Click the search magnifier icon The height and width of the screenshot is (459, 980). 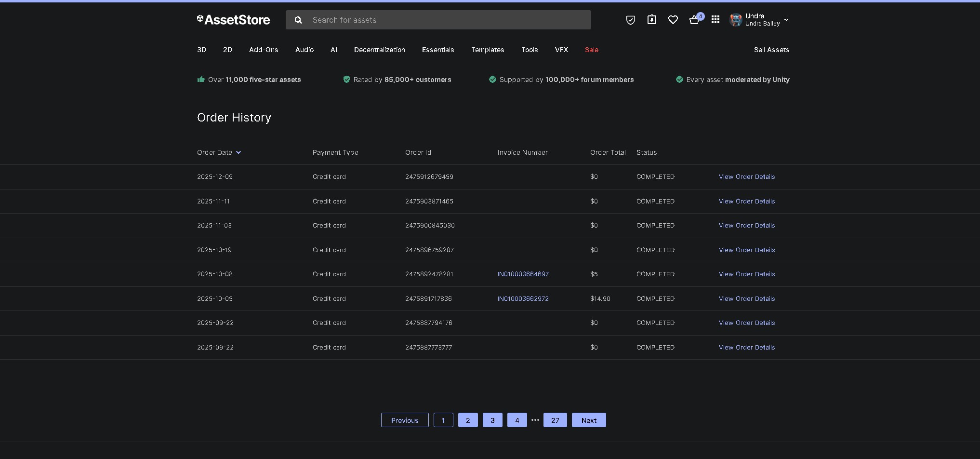click(x=298, y=20)
